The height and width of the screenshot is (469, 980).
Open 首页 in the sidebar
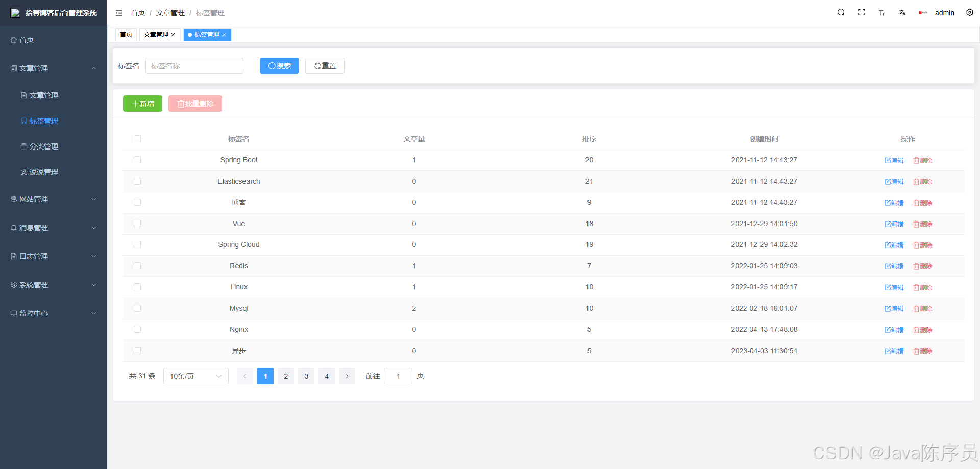click(x=54, y=40)
